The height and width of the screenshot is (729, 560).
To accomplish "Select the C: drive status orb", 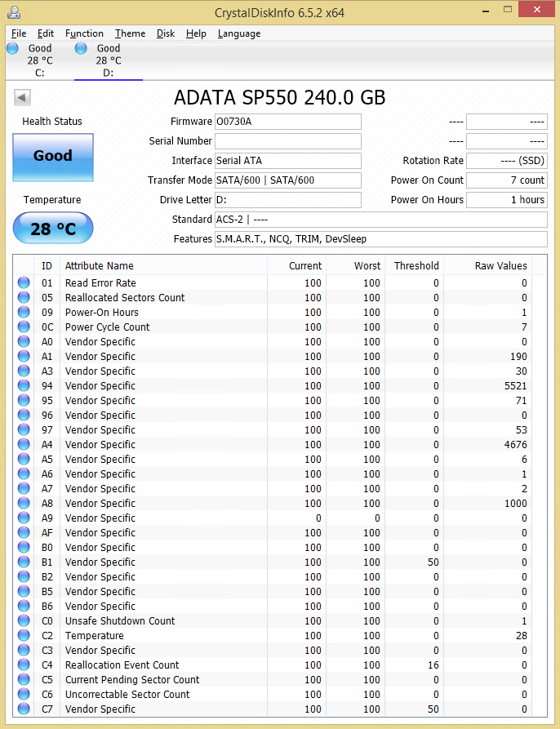I will click(12, 49).
